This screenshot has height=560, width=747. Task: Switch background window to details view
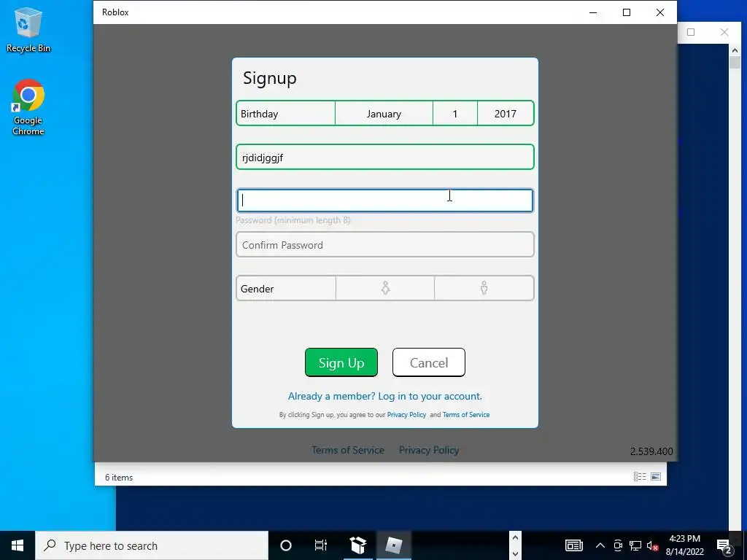click(639, 477)
